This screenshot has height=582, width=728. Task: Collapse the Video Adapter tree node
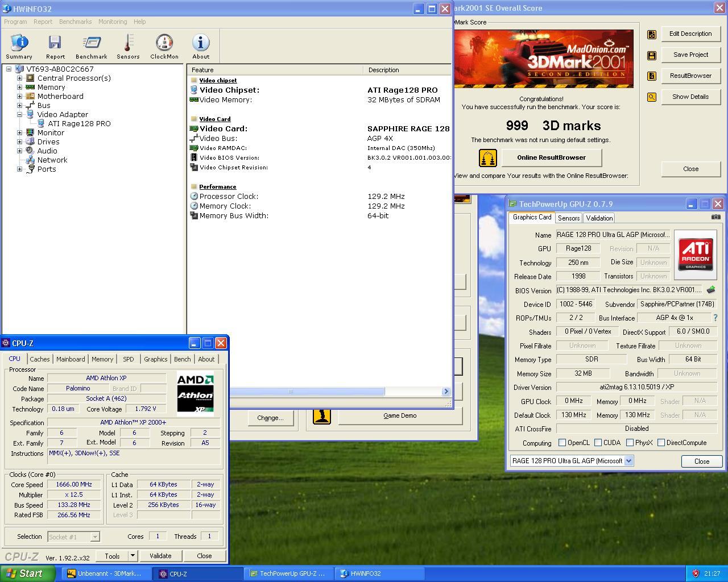pyautogui.click(x=19, y=115)
